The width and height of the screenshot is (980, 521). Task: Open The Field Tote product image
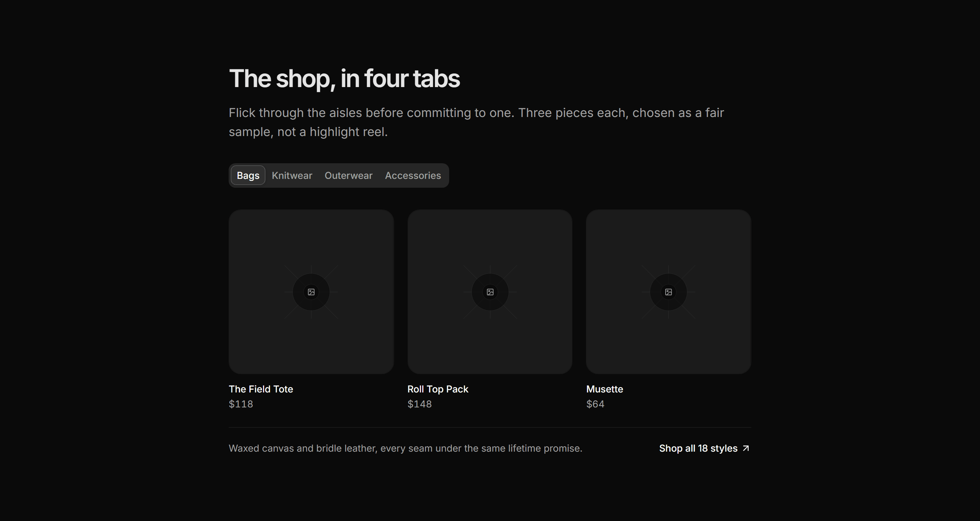[x=311, y=292]
